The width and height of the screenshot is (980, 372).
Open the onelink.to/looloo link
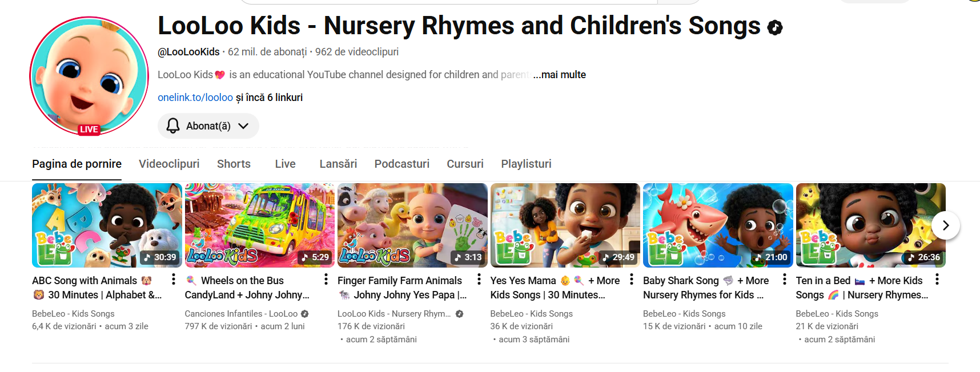[195, 98]
